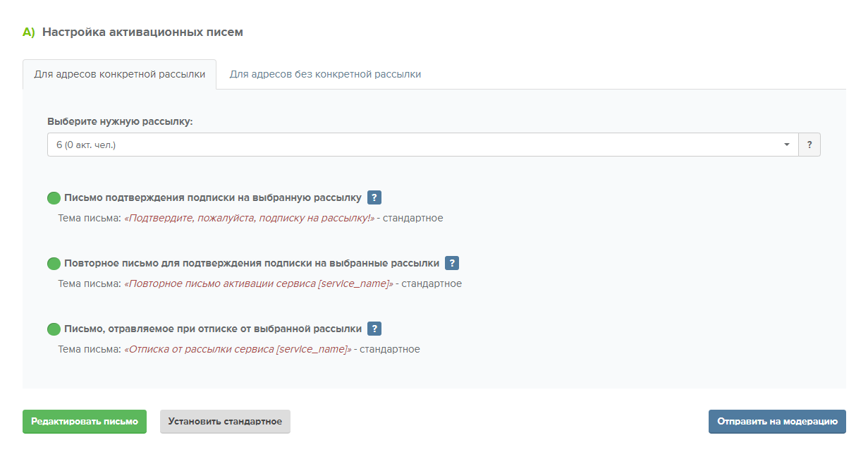
Task: Click subject 'Отписка от рассылки сервиса'
Action: tap(238, 349)
